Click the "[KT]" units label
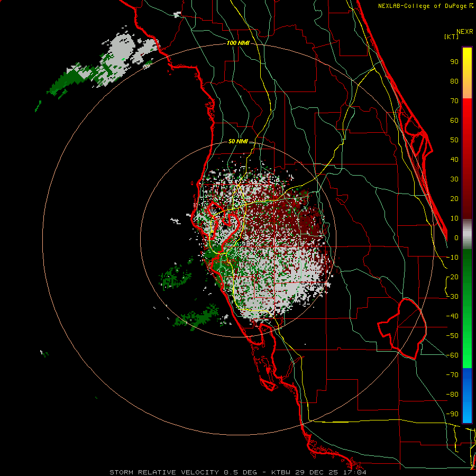The image size is (476, 476). (452, 36)
